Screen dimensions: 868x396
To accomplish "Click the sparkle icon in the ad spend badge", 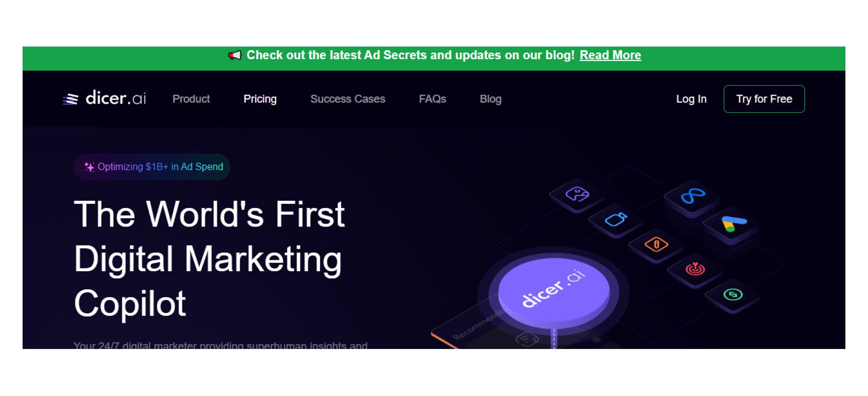I will click(x=90, y=167).
